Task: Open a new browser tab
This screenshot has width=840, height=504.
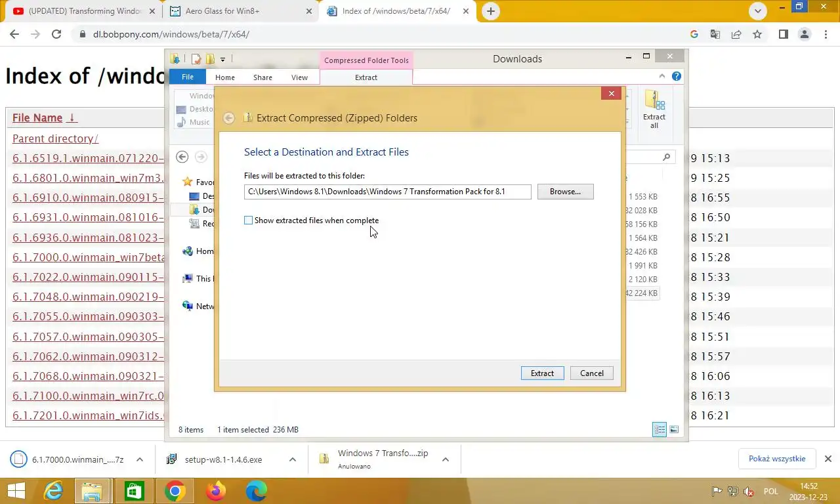Action: coord(490,11)
